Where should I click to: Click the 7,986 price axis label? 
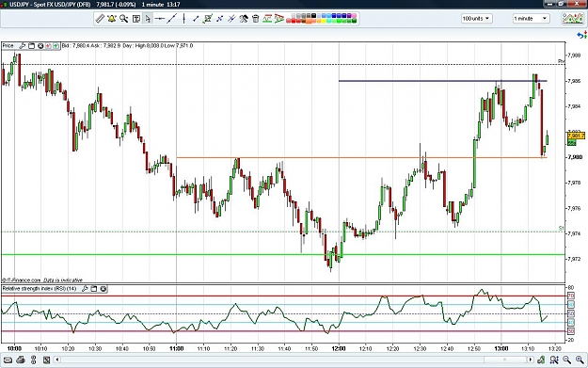point(574,81)
